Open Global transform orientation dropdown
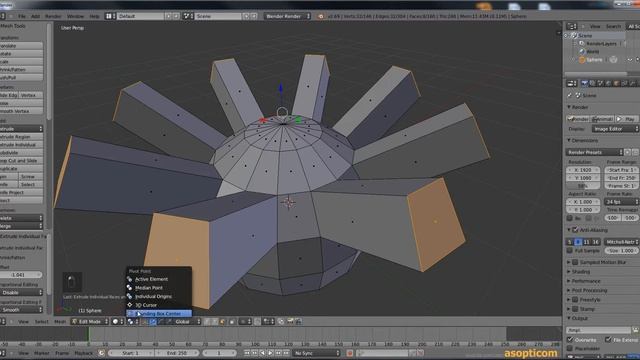 point(187,322)
